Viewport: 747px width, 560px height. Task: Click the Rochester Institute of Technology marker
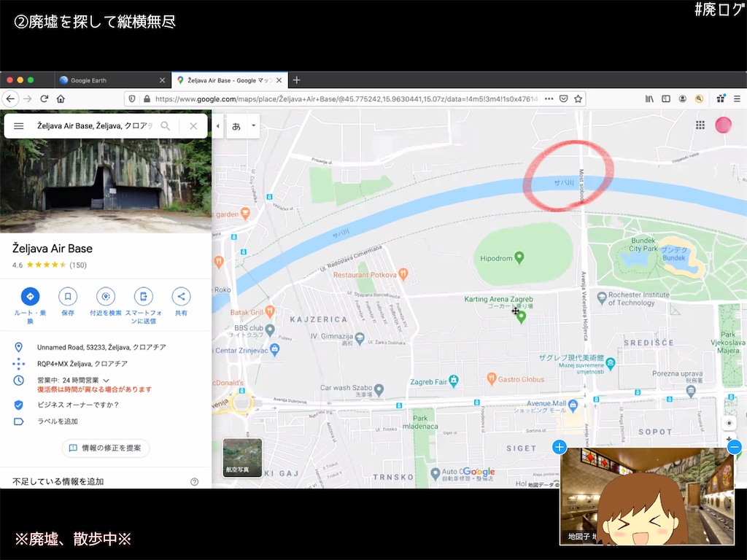coord(602,297)
